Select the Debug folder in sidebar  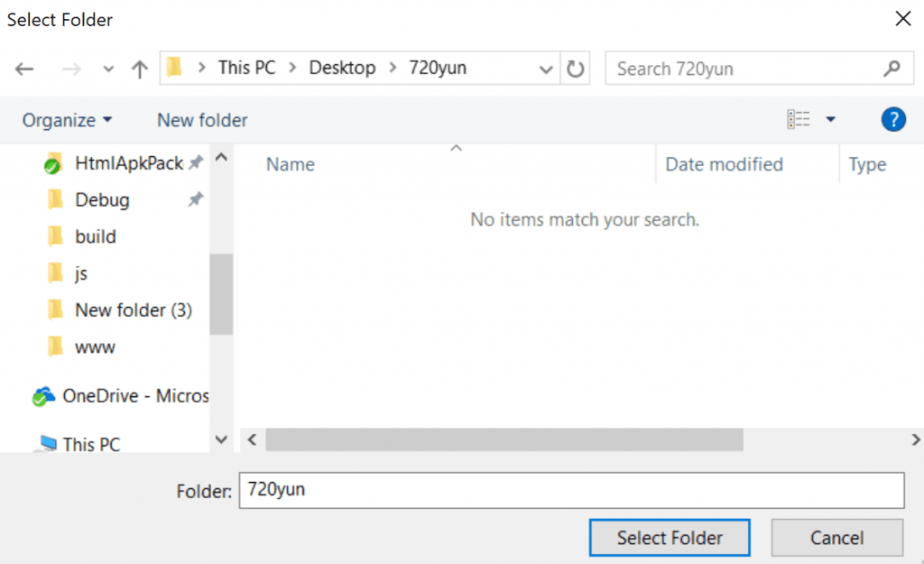pos(102,200)
